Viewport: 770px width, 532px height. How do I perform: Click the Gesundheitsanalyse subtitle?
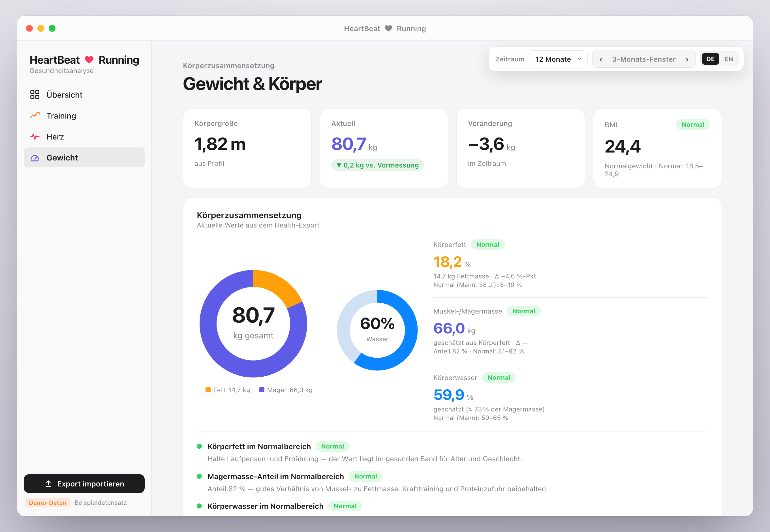[x=62, y=71]
